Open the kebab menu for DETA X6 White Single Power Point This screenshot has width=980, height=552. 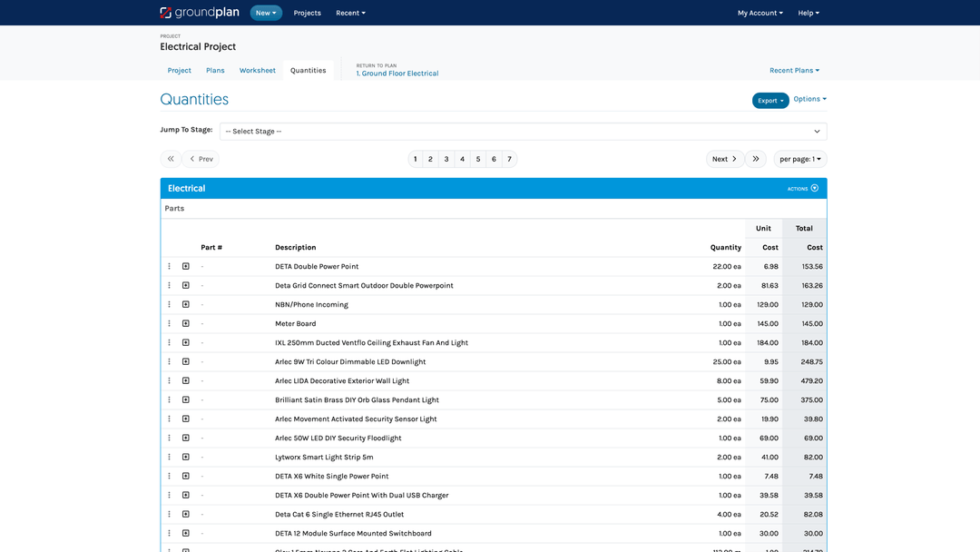click(x=170, y=476)
